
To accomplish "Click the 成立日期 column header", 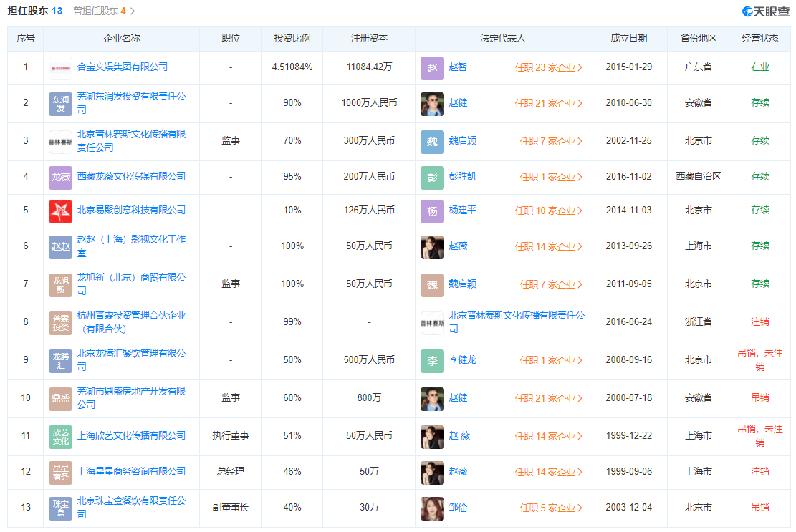I will (628, 39).
